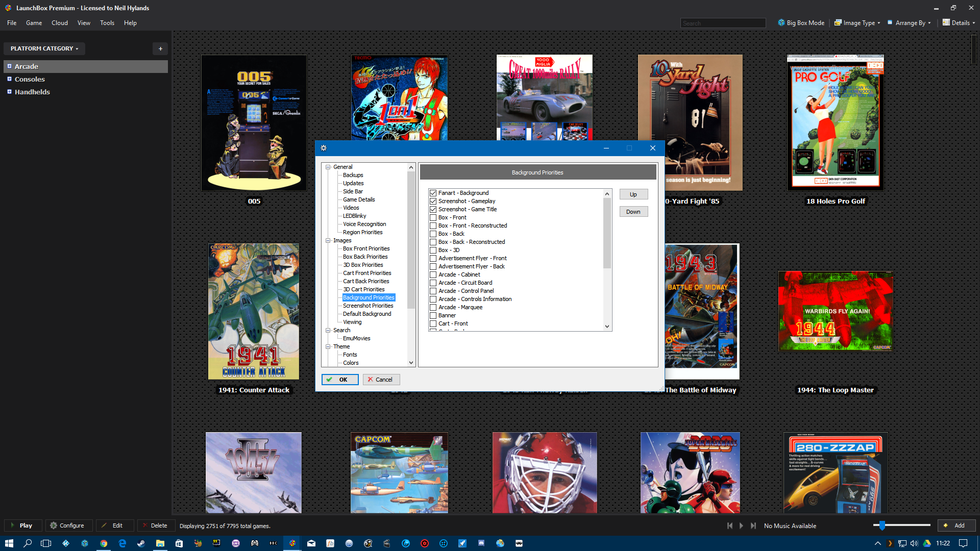Uncheck Screenshot - Gameplay

(433, 201)
